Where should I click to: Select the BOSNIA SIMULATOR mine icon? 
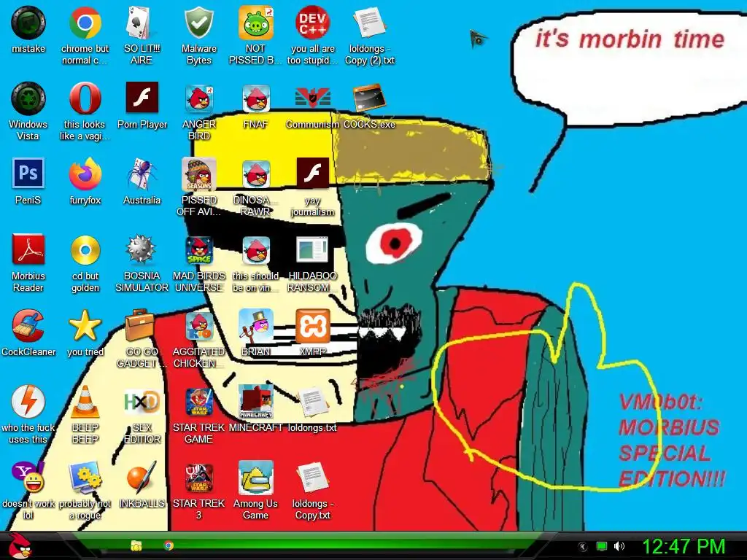[x=142, y=249]
